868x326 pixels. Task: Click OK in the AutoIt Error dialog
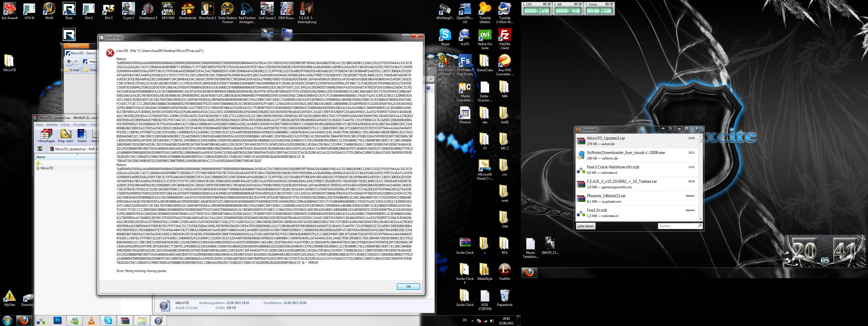point(408,287)
